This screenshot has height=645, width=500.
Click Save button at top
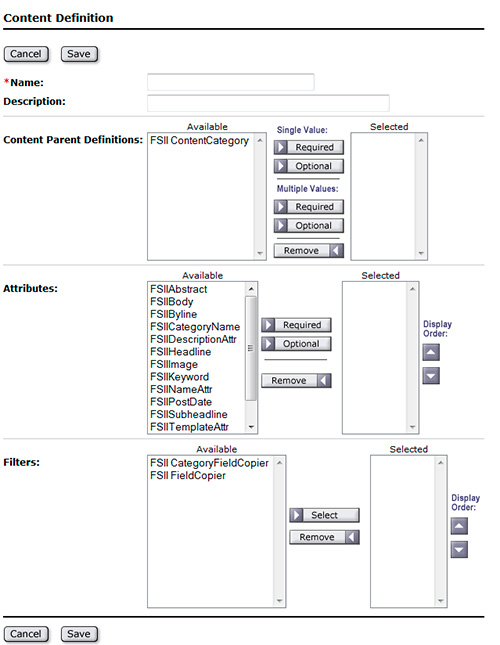(x=79, y=54)
